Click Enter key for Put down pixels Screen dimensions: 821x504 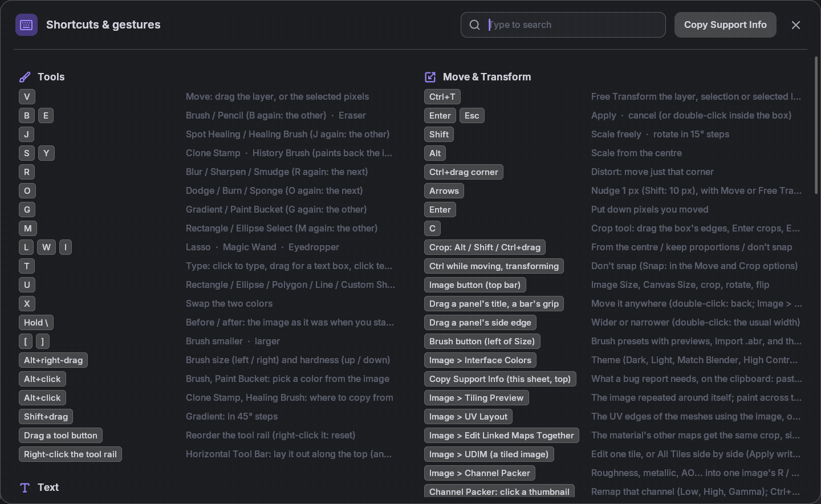tap(440, 210)
